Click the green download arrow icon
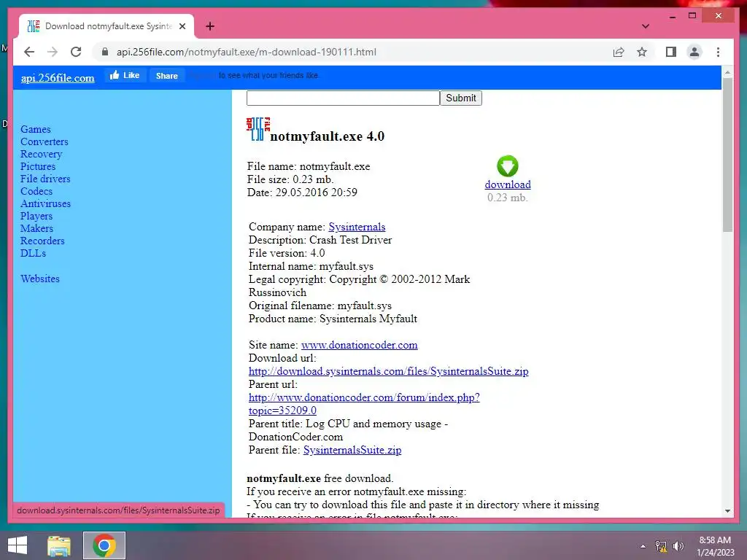The height and width of the screenshot is (560, 747). coord(508,166)
